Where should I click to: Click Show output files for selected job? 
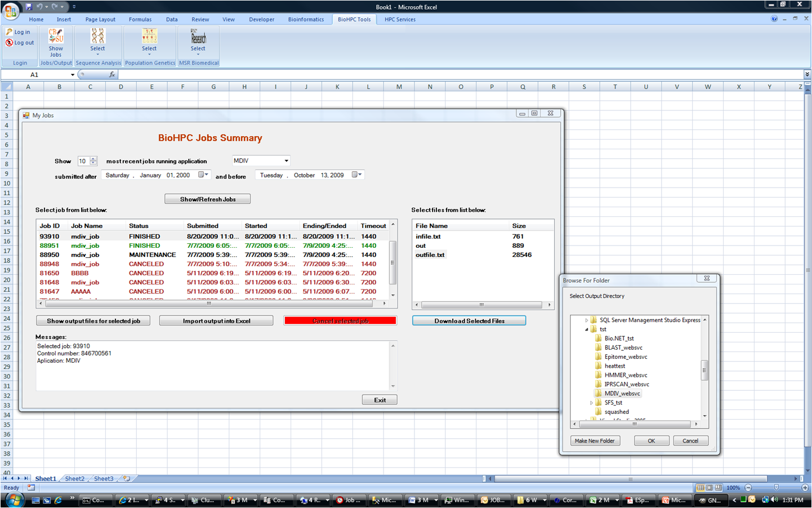(93, 320)
